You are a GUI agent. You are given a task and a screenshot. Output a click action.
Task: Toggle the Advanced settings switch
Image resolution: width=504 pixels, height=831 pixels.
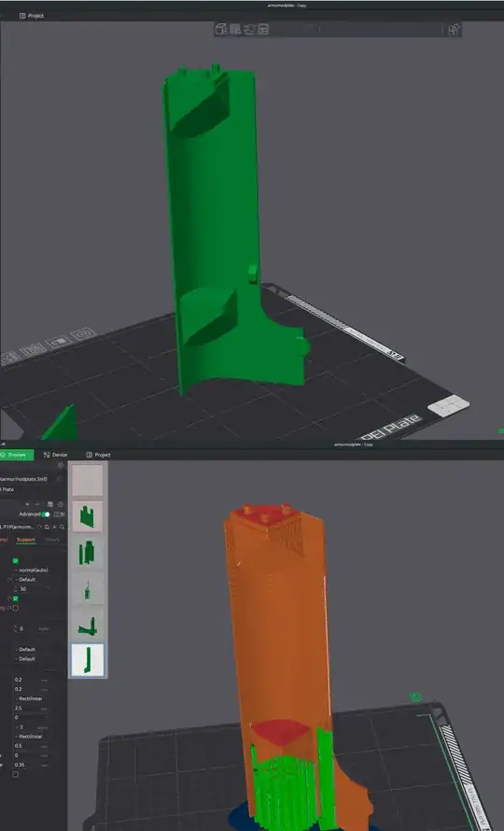(x=46, y=514)
